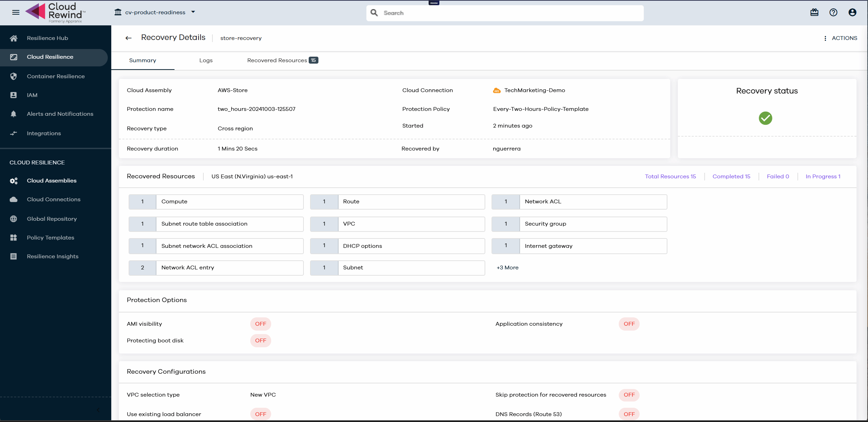Open the Recovered Resources tab
The height and width of the screenshot is (422, 868).
(277, 60)
